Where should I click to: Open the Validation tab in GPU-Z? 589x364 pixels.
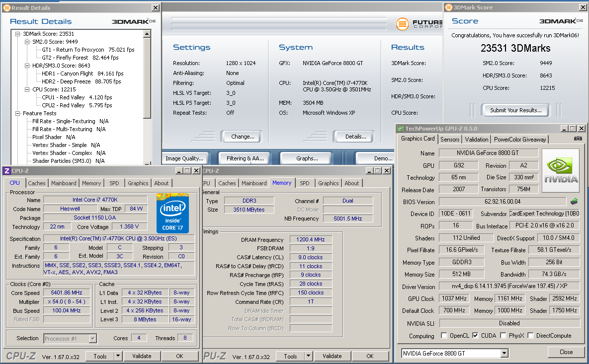(x=476, y=139)
